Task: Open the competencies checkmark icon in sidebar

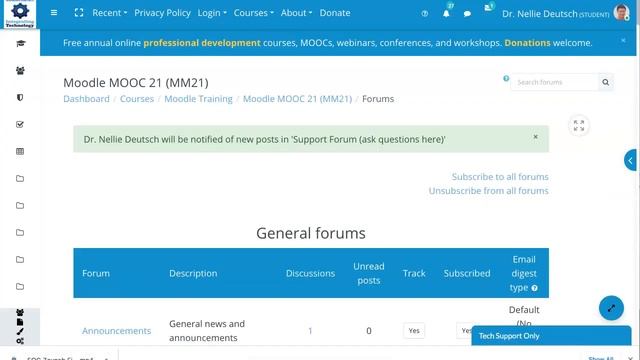Action: [x=20, y=124]
